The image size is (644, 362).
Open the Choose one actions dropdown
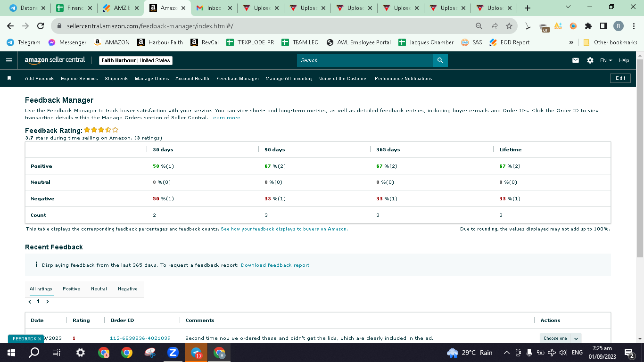pos(561,338)
